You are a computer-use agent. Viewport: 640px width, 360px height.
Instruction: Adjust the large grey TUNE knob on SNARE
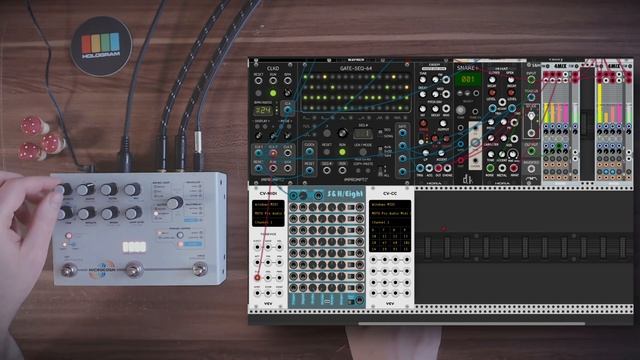(460, 110)
